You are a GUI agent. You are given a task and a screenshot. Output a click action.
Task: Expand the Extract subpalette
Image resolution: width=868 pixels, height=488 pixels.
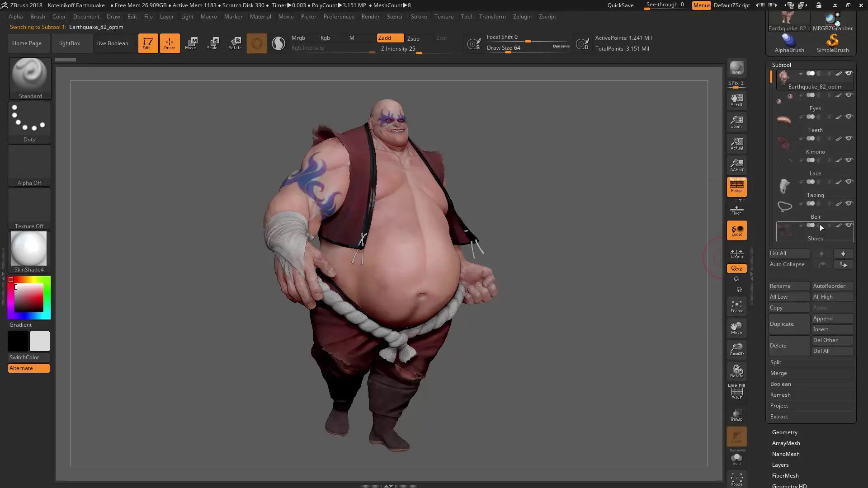click(x=779, y=417)
